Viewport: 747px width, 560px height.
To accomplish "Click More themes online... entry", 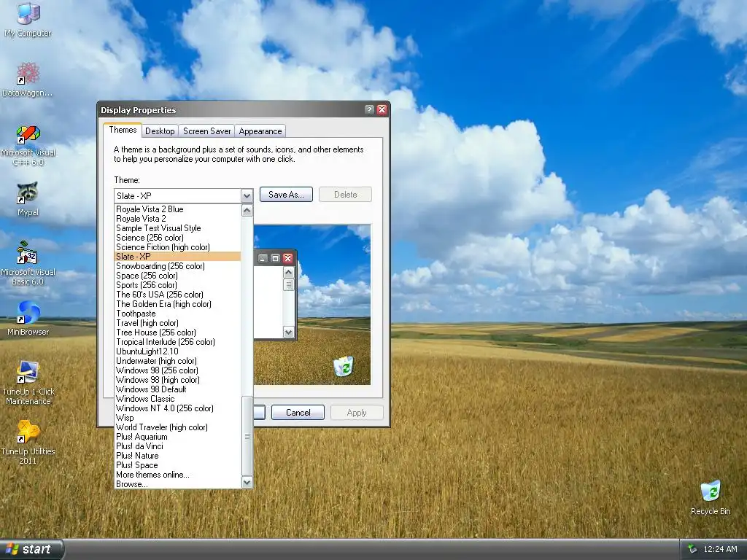I will (177, 475).
